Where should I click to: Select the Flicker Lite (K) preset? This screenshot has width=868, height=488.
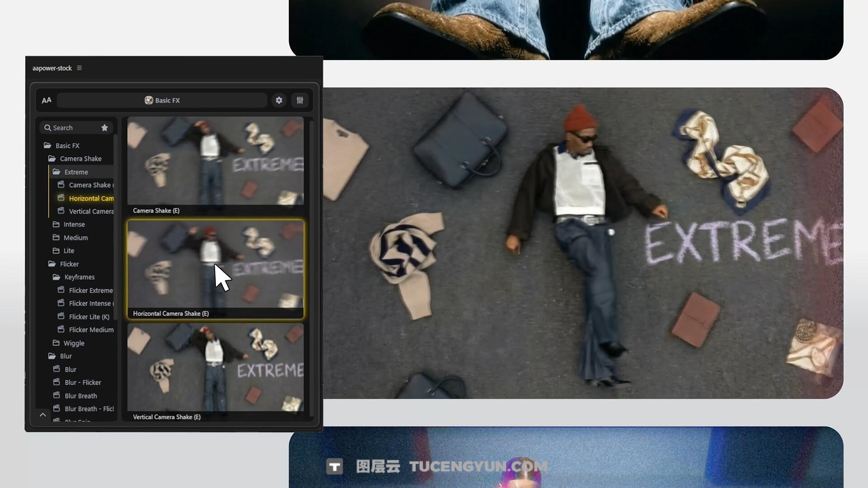pyautogui.click(x=89, y=317)
